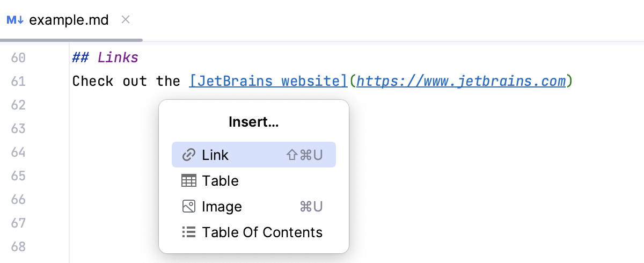The width and height of the screenshot is (644, 263).
Task: Click line number 60 in gutter
Action: point(18,57)
